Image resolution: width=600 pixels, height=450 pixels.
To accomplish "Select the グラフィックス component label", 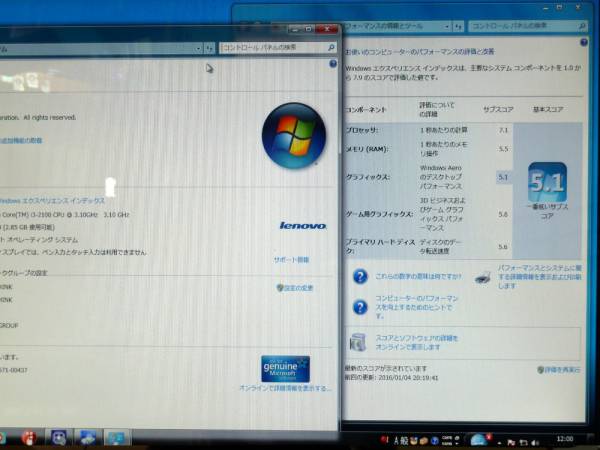I will pos(367,177).
